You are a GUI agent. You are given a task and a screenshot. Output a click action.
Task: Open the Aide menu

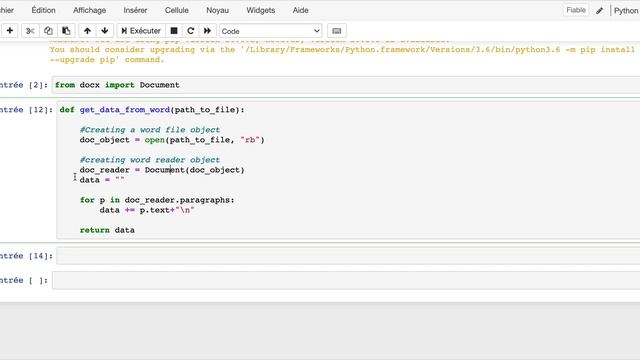[300, 10]
